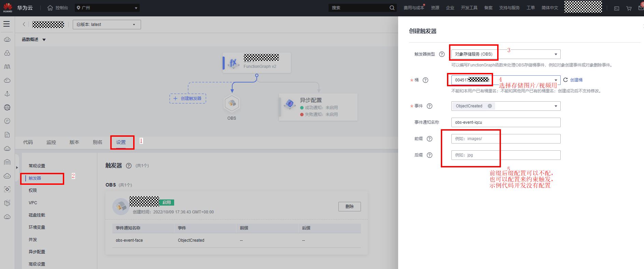Open the 工单 menu in the header
The image size is (644, 269).
tap(531, 8)
